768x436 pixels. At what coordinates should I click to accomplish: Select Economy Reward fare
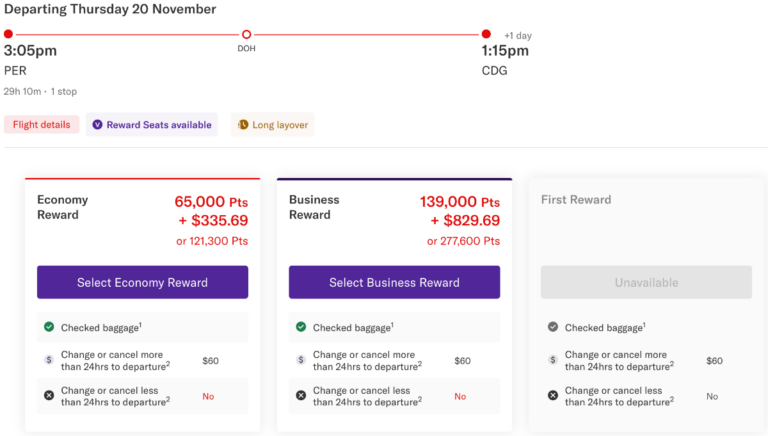pyautogui.click(x=142, y=282)
